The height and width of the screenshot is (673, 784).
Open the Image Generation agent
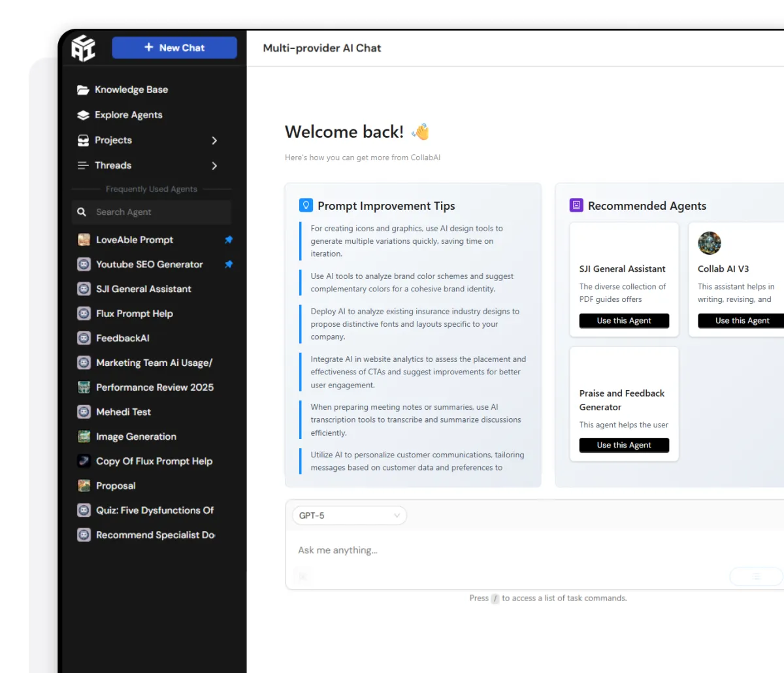tap(136, 436)
